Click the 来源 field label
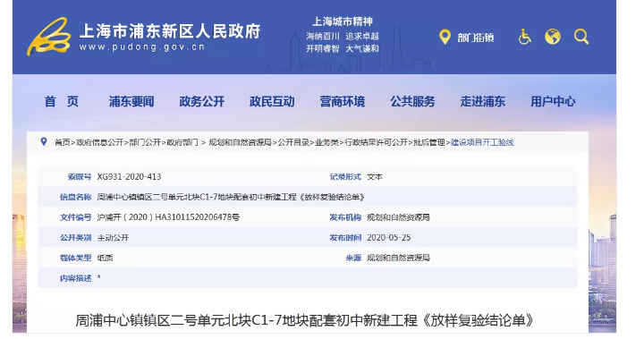The image size is (644, 339). tap(353, 258)
